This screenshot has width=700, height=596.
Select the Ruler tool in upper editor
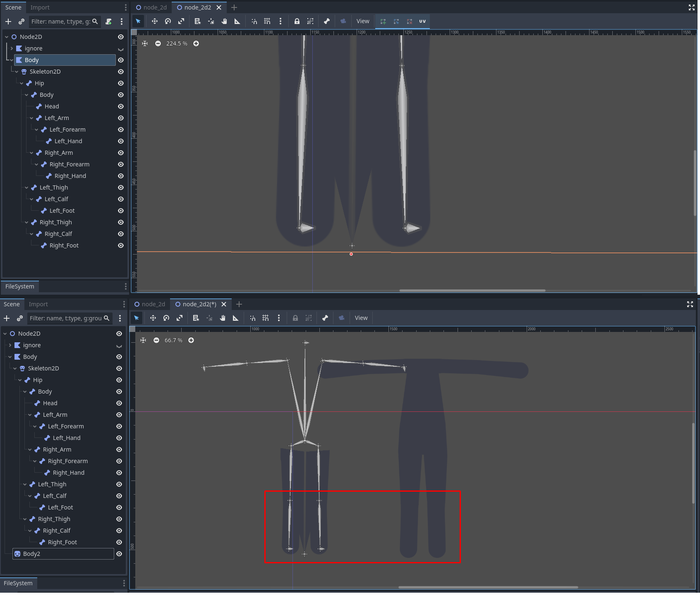(237, 21)
